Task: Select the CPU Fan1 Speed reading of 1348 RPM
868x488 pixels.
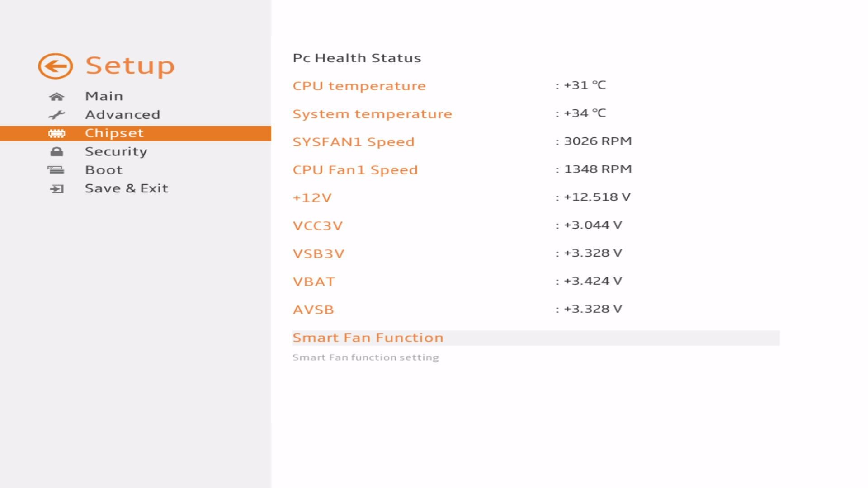Action: coord(598,169)
